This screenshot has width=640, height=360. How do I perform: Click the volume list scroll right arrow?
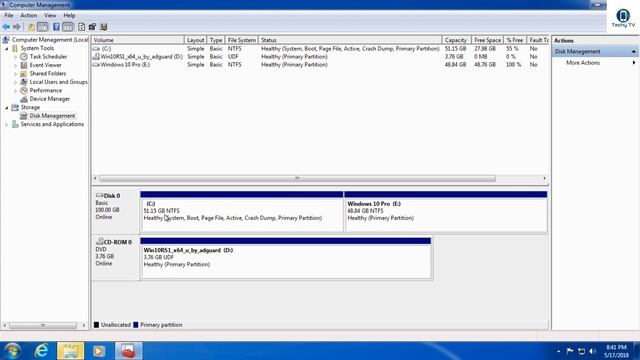[x=544, y=178]
